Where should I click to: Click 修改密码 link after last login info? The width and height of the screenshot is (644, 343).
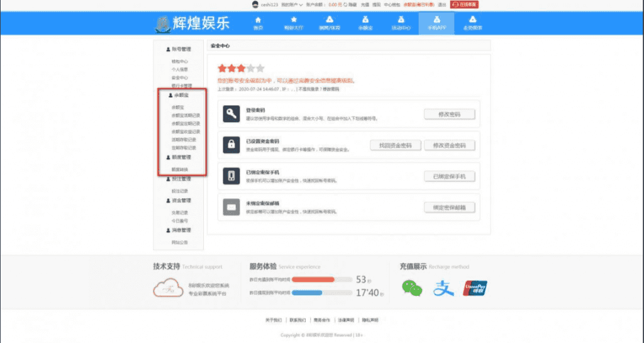331,89
